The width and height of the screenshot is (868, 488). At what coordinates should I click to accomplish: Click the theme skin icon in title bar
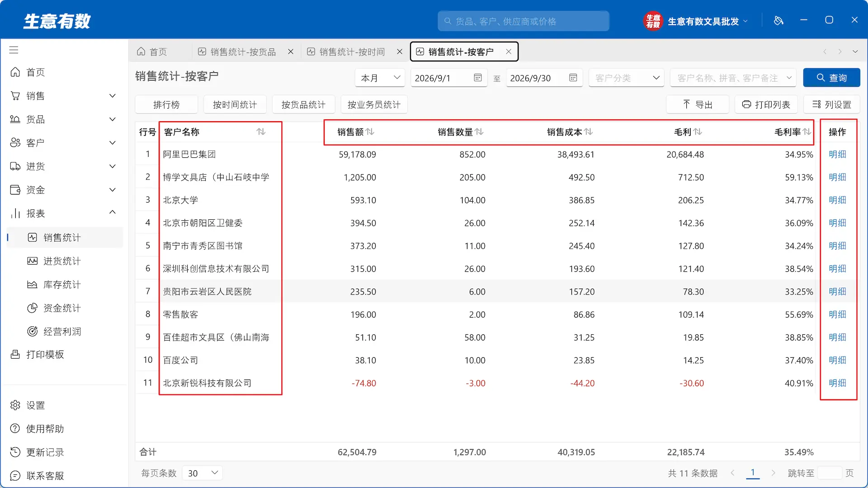tap(778, 20)
